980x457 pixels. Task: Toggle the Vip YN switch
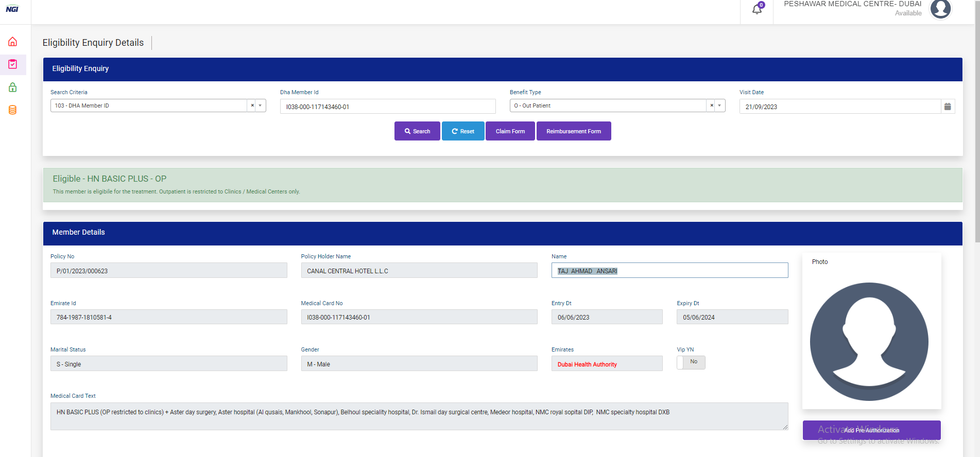pos(691,362)
